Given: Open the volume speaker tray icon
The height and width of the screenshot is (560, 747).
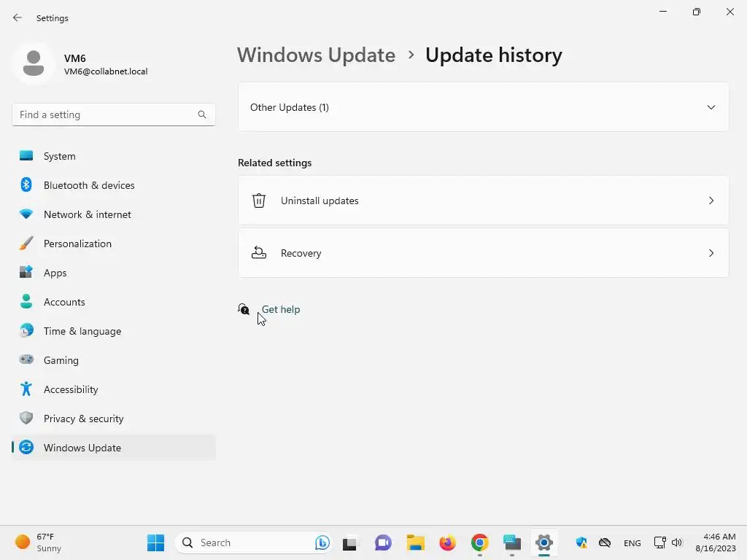Looking at the screenshot, I should pos(677,542).
